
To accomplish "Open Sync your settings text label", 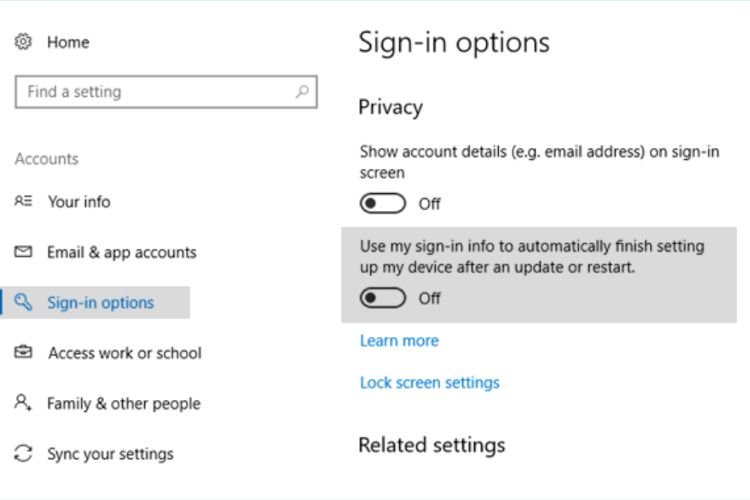I will 110,454.
